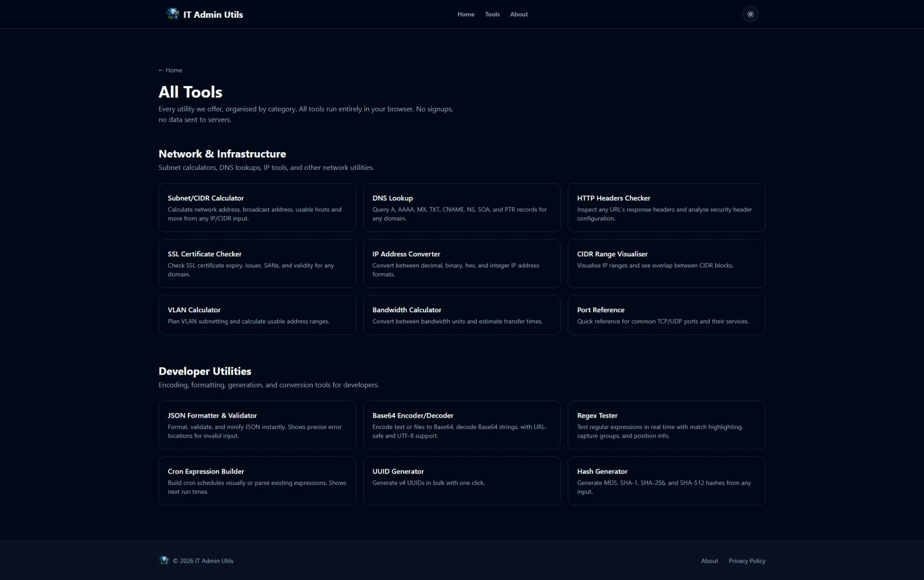Open the Subnet/CIDR Calculator tool
Viewport: 924px width, 580px height.
tap(257, 207)
